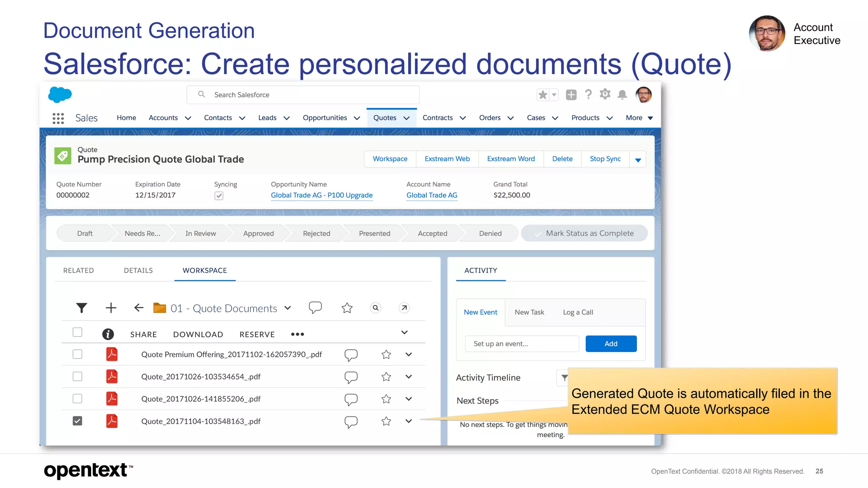Open the More navigation dropdown
Screen dimensions: 868x488
(639, 118)
